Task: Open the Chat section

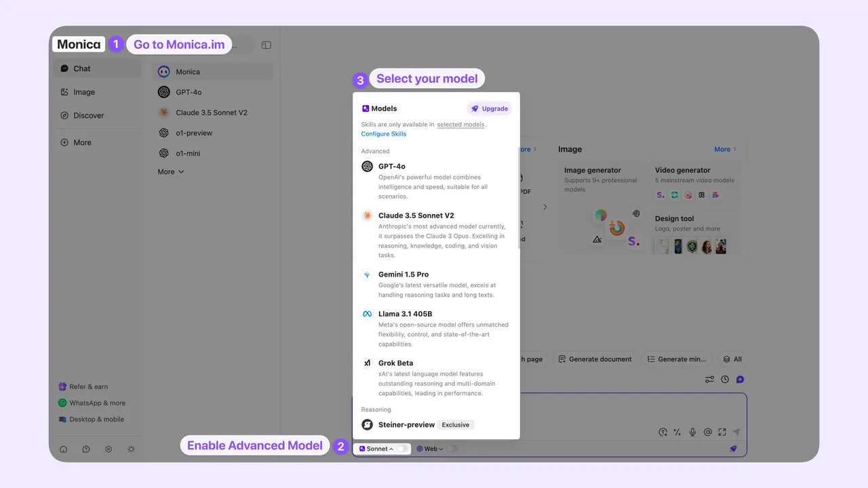Action: coord(97,68)
